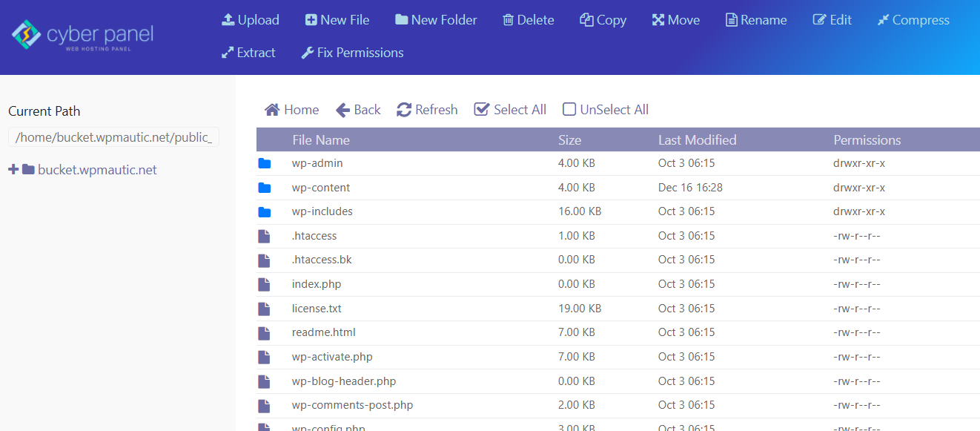Click the wp-admin folder icon
Viewport: 980px width, 431px height.
264,163
